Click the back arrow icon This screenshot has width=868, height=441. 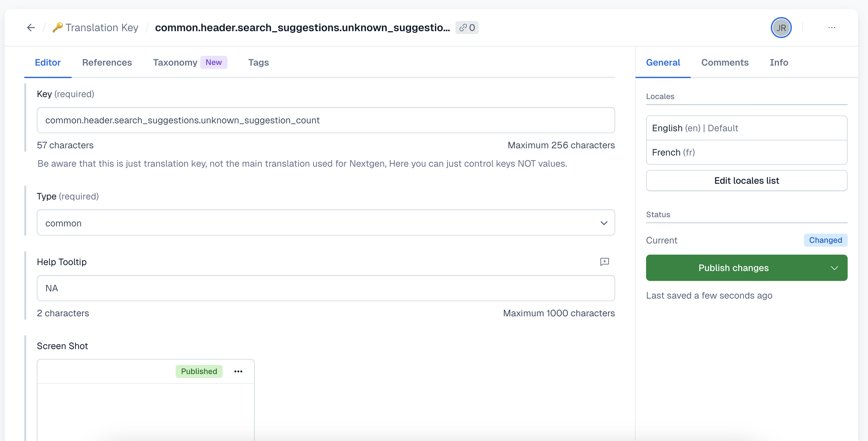(x=31, y=28)
